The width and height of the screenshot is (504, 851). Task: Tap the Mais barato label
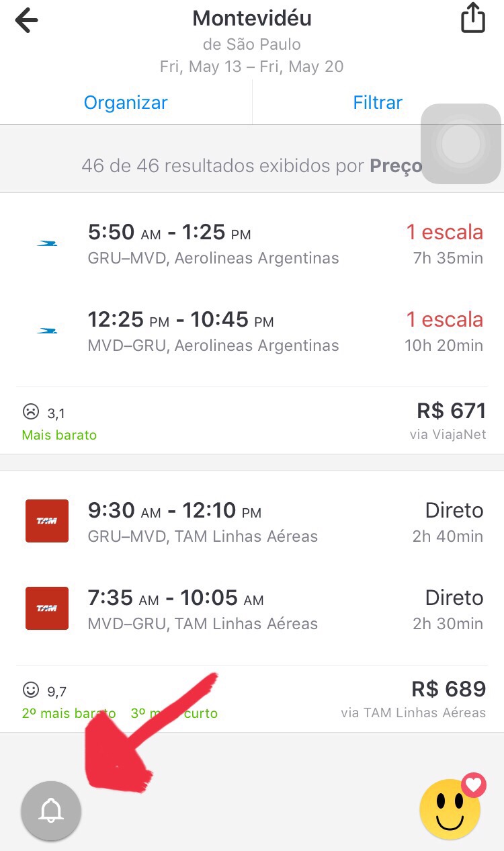coord(59,435)
